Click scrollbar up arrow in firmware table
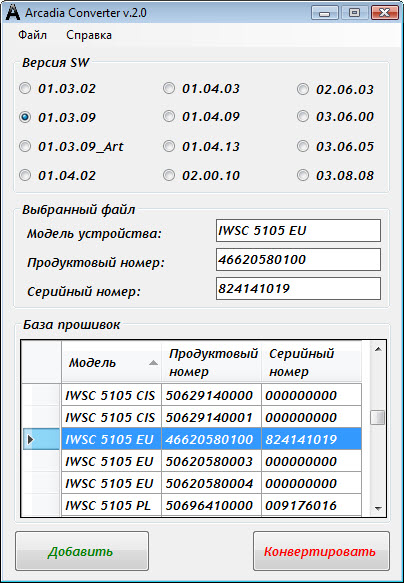 coord(378,349)
